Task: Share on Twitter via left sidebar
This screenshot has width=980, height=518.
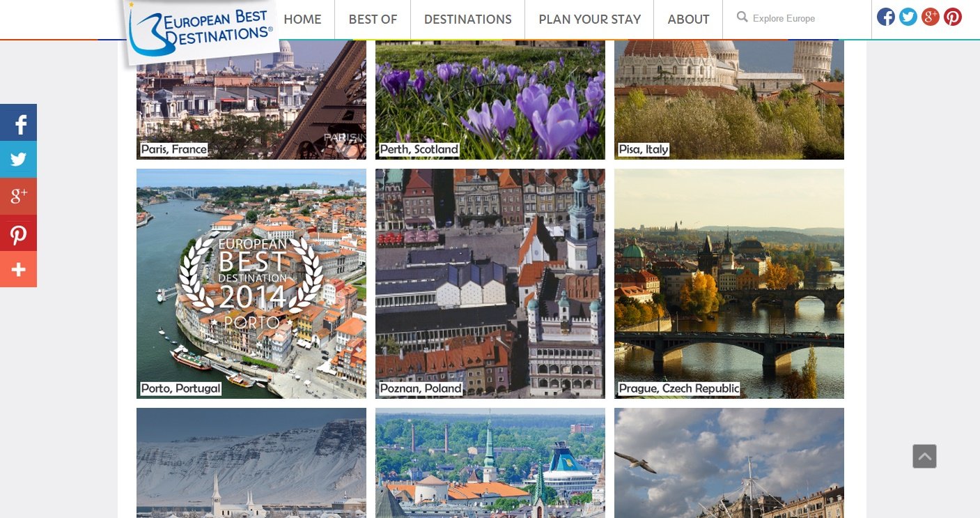Action: tap(18, 160)
